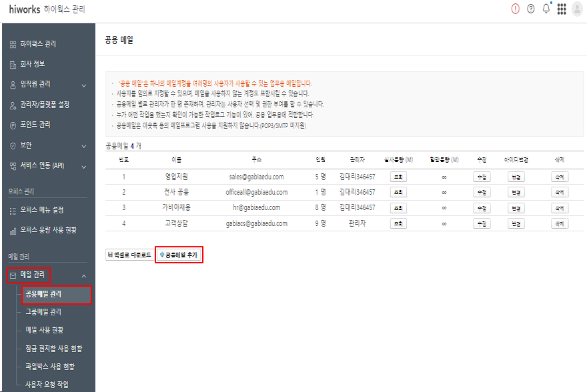Open the user profile avatar
Screen dimensions: 587x392
point(577,9)
